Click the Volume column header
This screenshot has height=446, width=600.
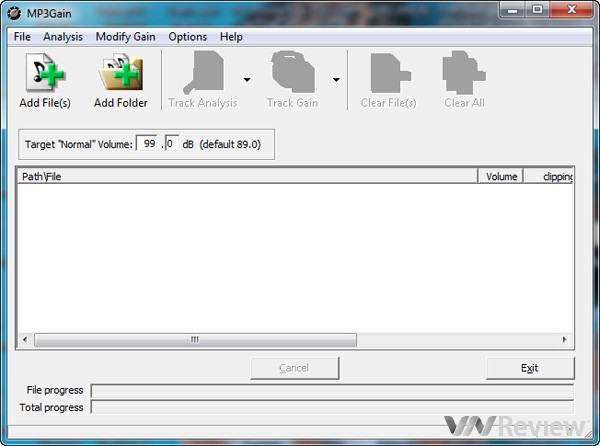click(x=501, y=176)
